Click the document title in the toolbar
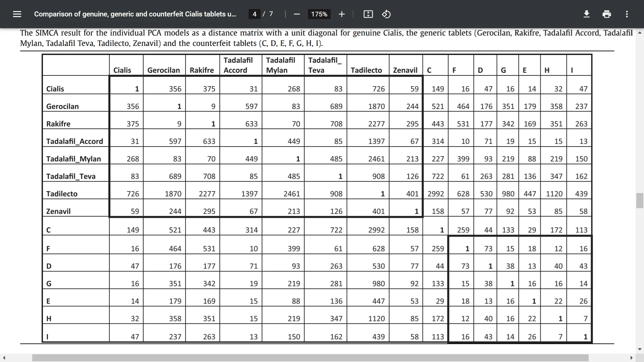The height and width of the screenshot is (362, 644). 135,14
